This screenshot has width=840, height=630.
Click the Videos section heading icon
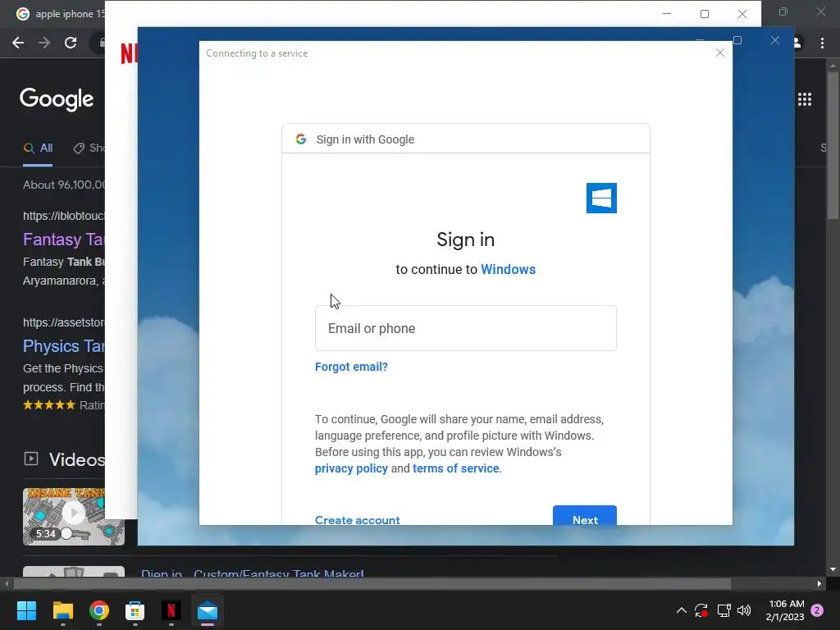tap(31, 459)
